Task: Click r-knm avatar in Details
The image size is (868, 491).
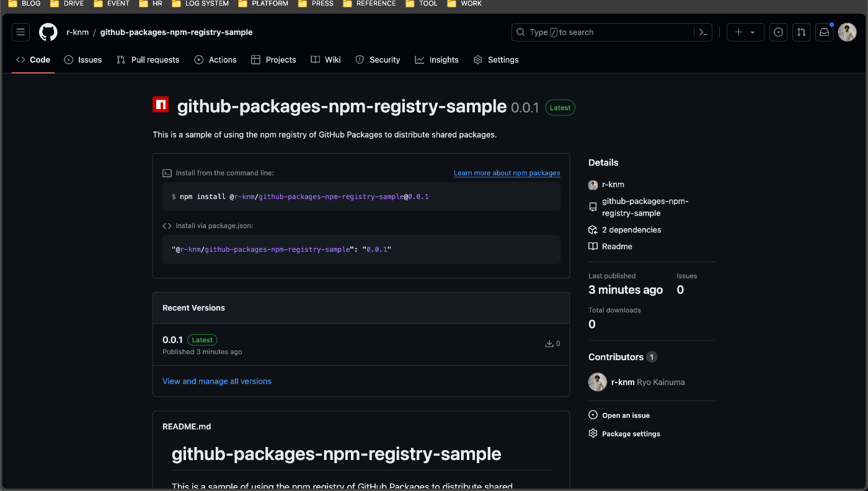Action: [x=593, y=185]
